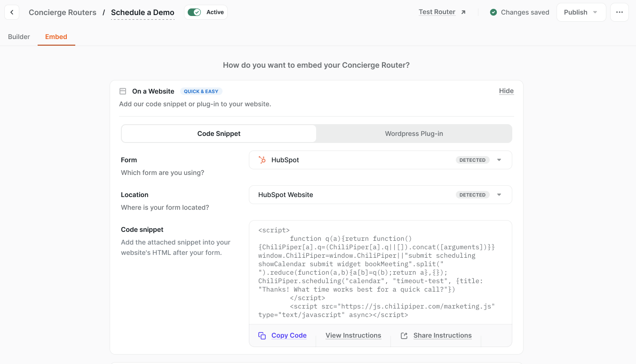
Task: Click the 'Where is your form located?' text
Action: click(x=165, y=207)
